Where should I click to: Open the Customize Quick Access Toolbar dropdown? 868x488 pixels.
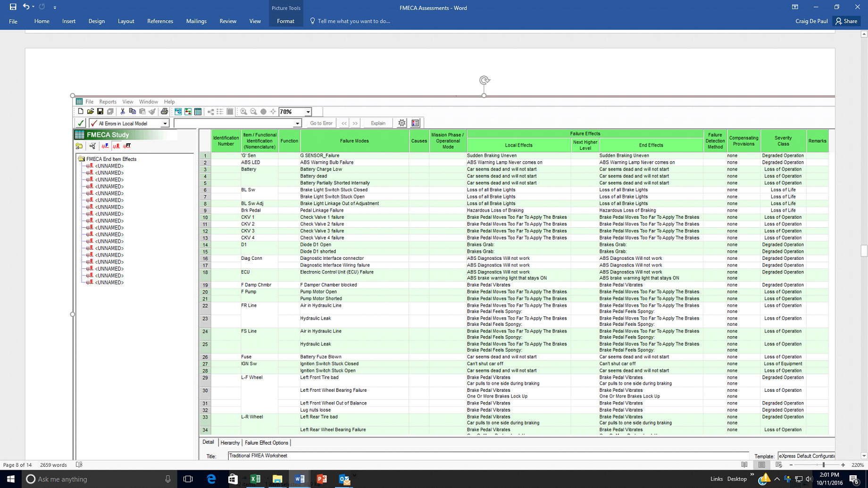[x=55, y=8]
